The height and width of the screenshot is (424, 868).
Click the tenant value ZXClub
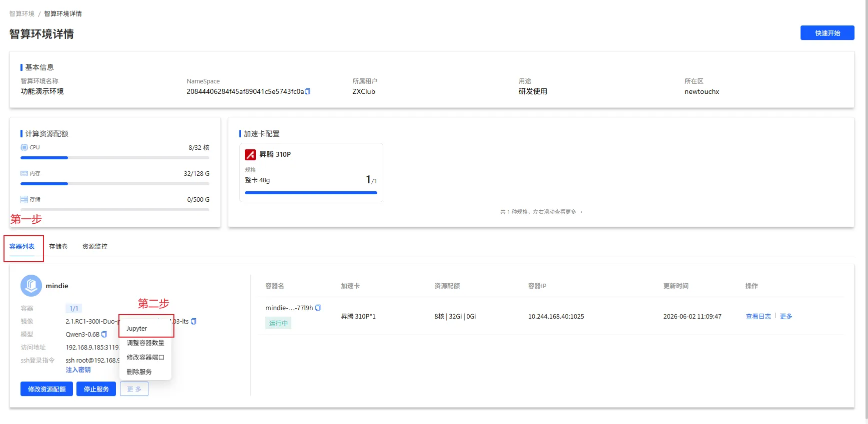(363, 91)
